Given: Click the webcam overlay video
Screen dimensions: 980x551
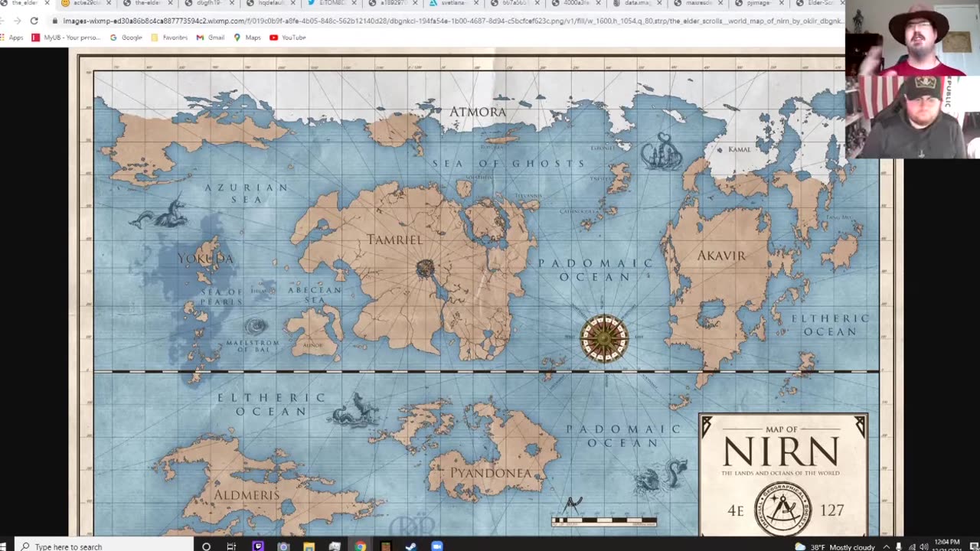Looking at the screenshot, I should pyautogui.click(x=913, y=80).
